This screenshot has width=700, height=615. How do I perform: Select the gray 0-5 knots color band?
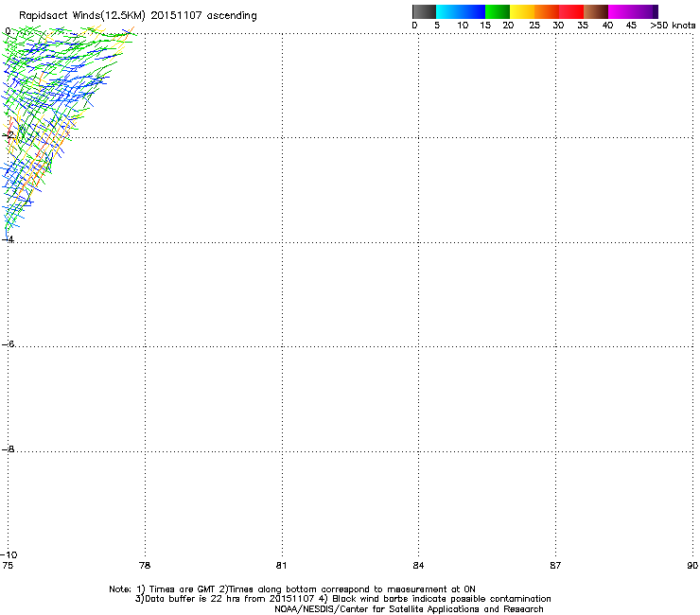click(424, 11)
